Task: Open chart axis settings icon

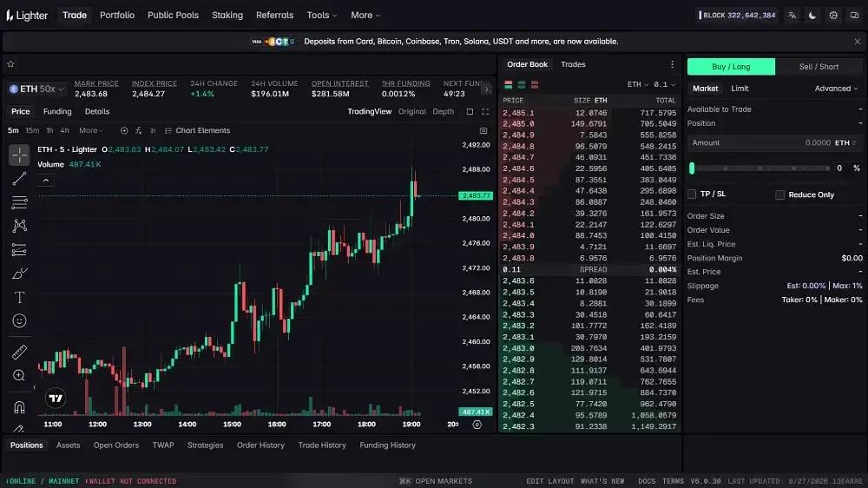Action: click(x=477, y=425)
